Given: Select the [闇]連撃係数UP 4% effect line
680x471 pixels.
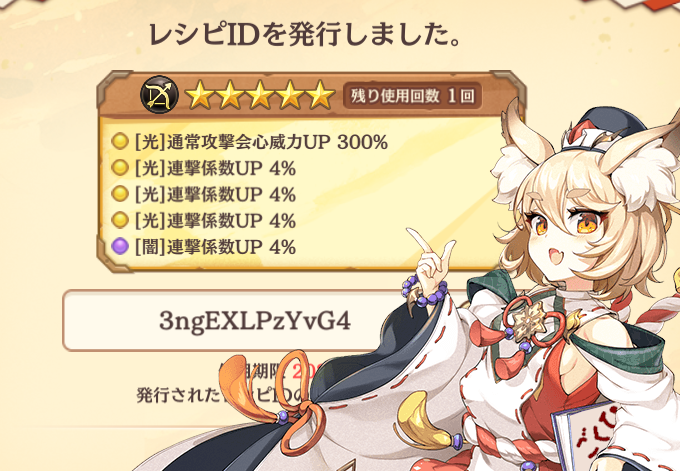Looking at the screenshot, I should [215, 247].
